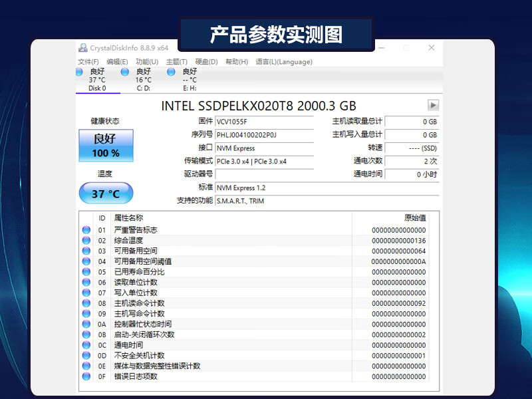Viewport: 532px width, 399px height.
Task: Select the 读取单位计数 attribute row
Action: (255, 282)
